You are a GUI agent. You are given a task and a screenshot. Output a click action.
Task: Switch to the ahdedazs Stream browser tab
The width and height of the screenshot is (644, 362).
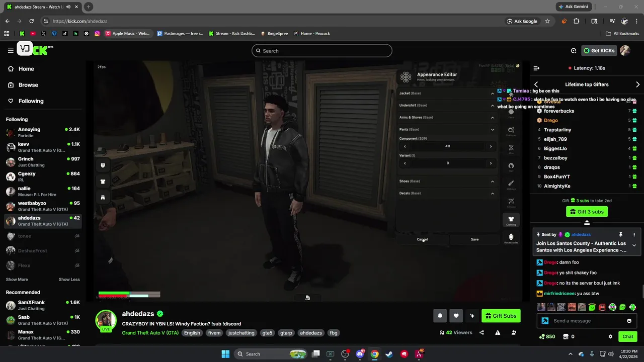coord(42,7)
